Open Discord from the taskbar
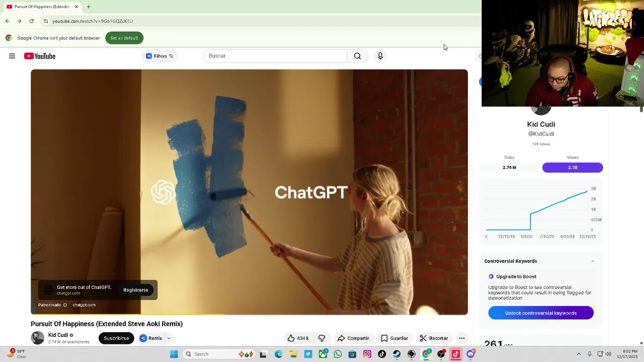Image resolution: width=644 pixels, height=362 pixels. pyautogui.click(x=471, y=354)
